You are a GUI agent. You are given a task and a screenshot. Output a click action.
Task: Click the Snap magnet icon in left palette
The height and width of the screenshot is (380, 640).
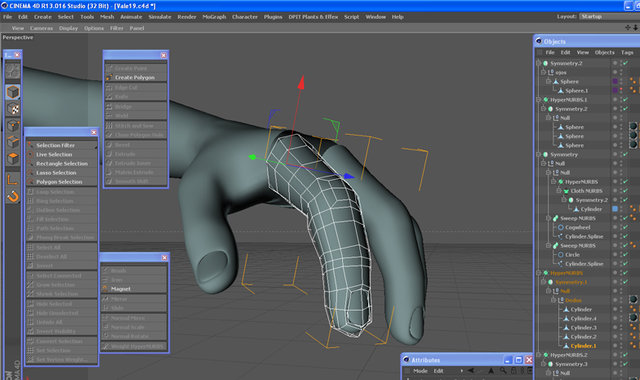(13, 197)
